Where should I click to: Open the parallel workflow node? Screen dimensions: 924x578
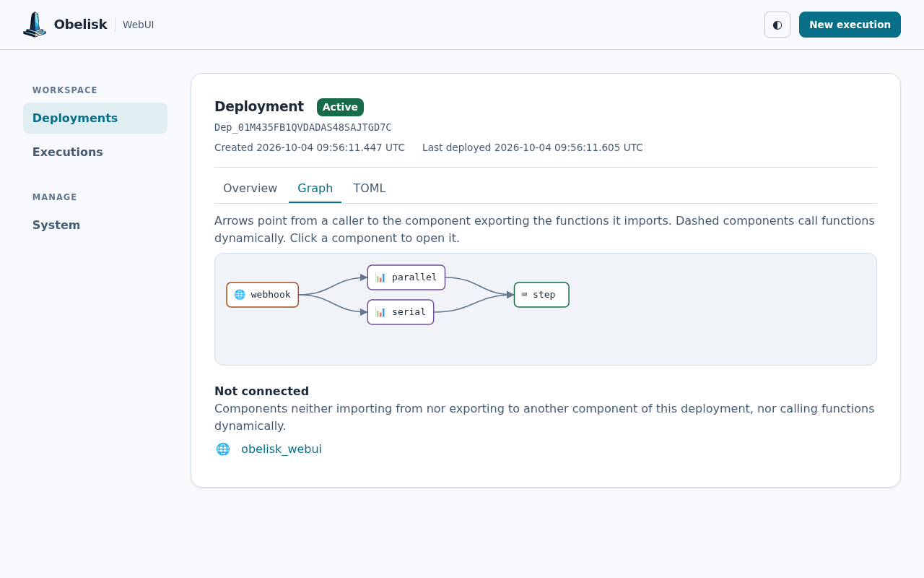pos(406,277)
